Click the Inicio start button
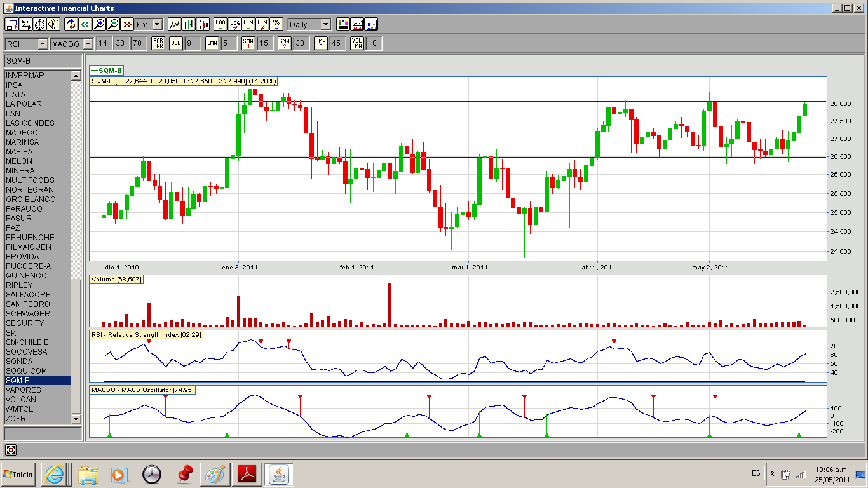This screenshot has width=868, height=488. 18,474
